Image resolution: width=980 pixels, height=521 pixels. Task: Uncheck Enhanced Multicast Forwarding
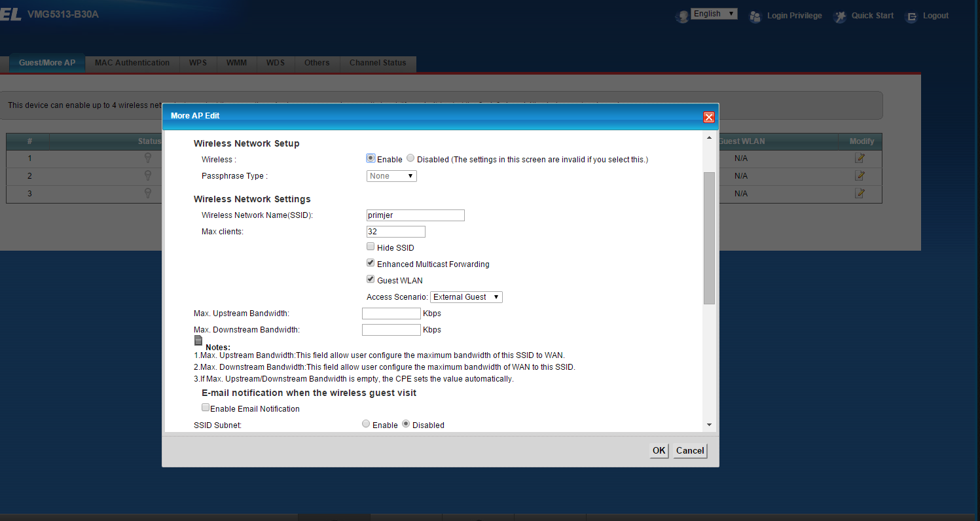tap(371, 263)
